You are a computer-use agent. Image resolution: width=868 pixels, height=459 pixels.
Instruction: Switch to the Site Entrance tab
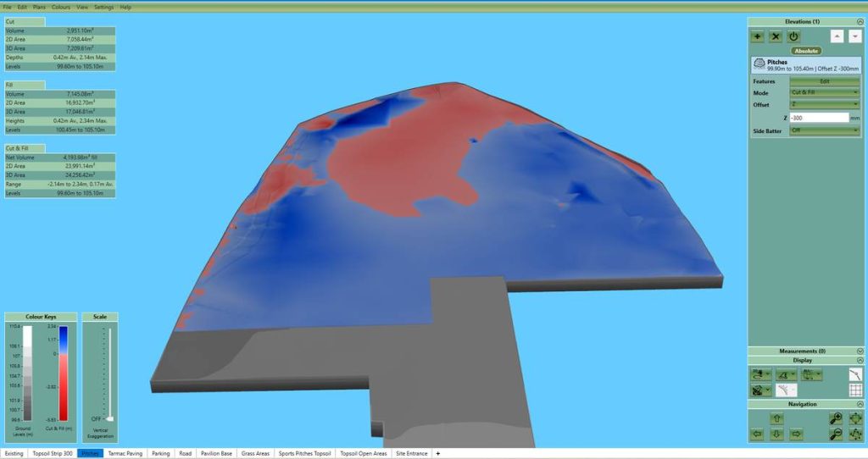(412, 453)
